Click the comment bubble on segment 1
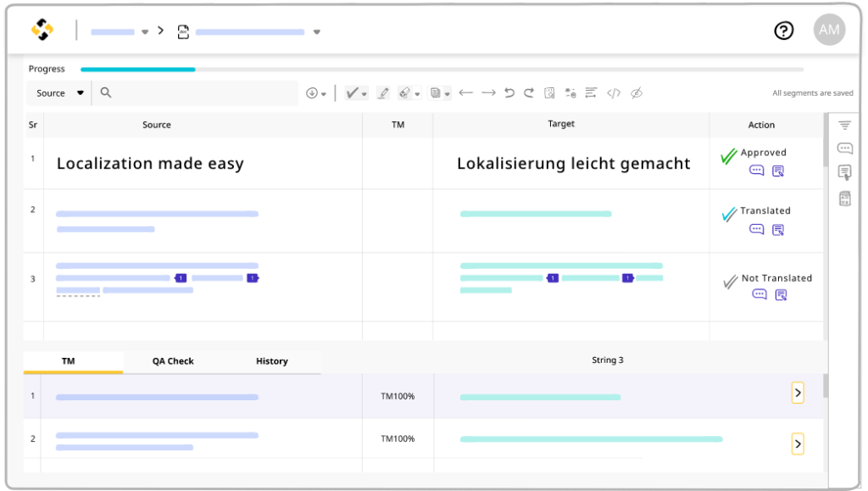 pyautogui.click(x=755, y=170)
